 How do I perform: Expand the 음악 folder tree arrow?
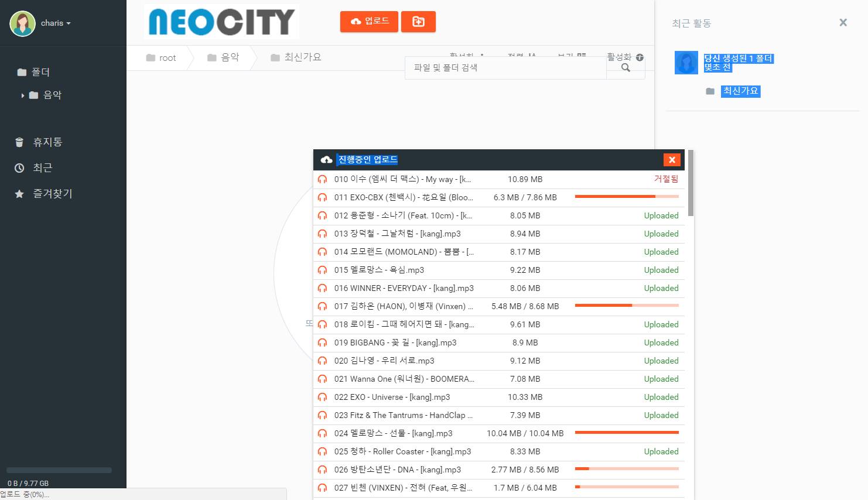click(x=23, y=95)
